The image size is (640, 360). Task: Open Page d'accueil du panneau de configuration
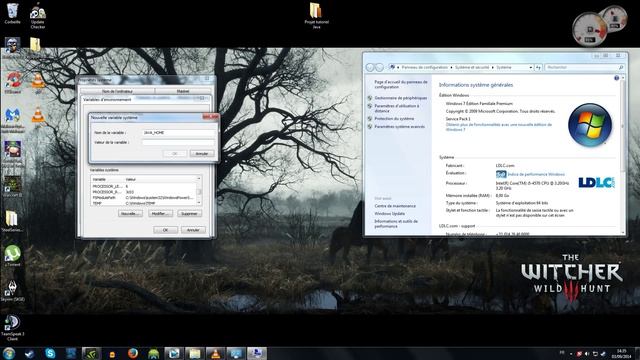coord(401,84)
